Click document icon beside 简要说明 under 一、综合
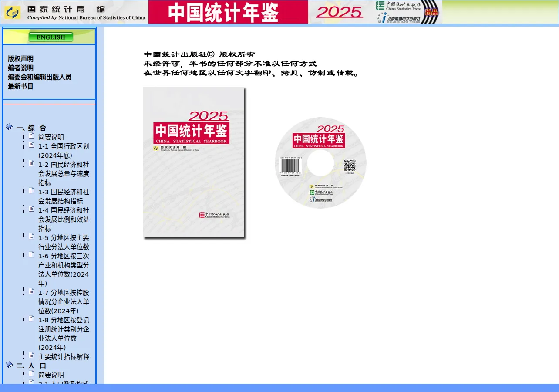Viewport: 559px width, 392px height. pyautogui.click(x=31, y=136)
